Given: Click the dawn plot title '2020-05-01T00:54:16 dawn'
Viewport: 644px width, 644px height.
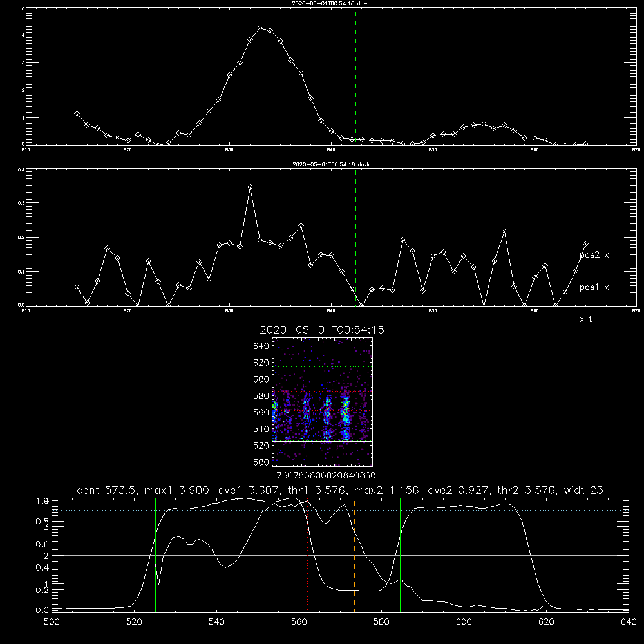Looking at the screenshot, I should 331,3.
